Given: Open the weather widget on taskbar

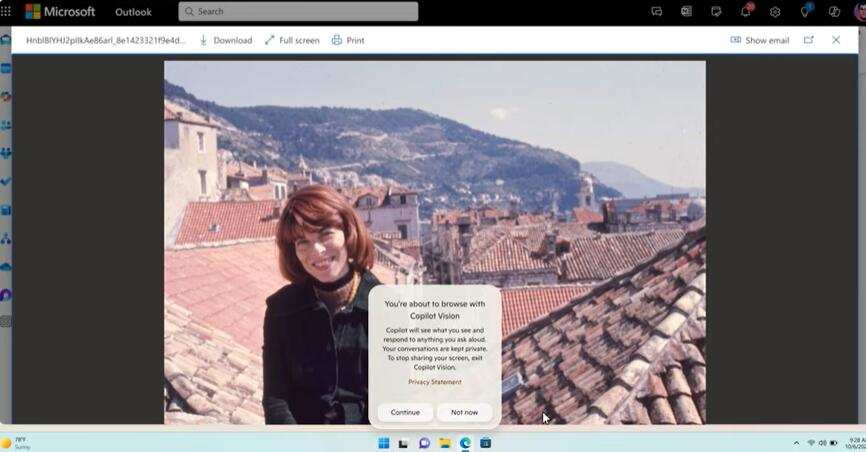Looking at the screenshot, I should point(15,443).
